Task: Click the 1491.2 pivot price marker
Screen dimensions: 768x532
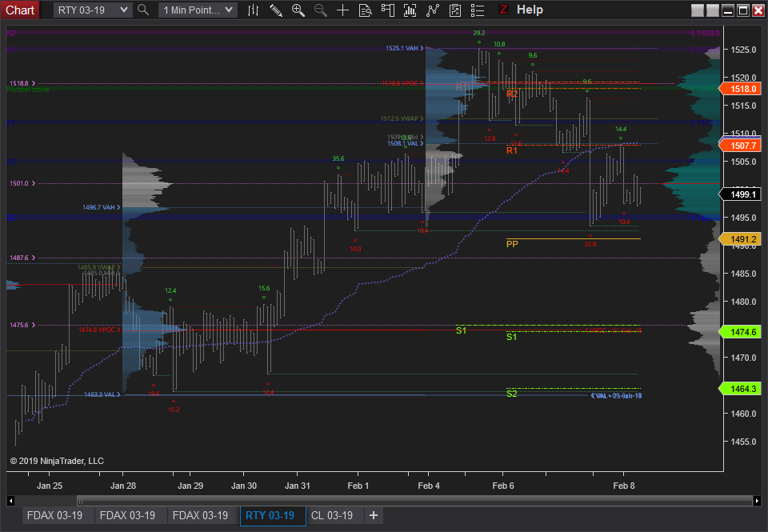Action: tap(740, 239)
